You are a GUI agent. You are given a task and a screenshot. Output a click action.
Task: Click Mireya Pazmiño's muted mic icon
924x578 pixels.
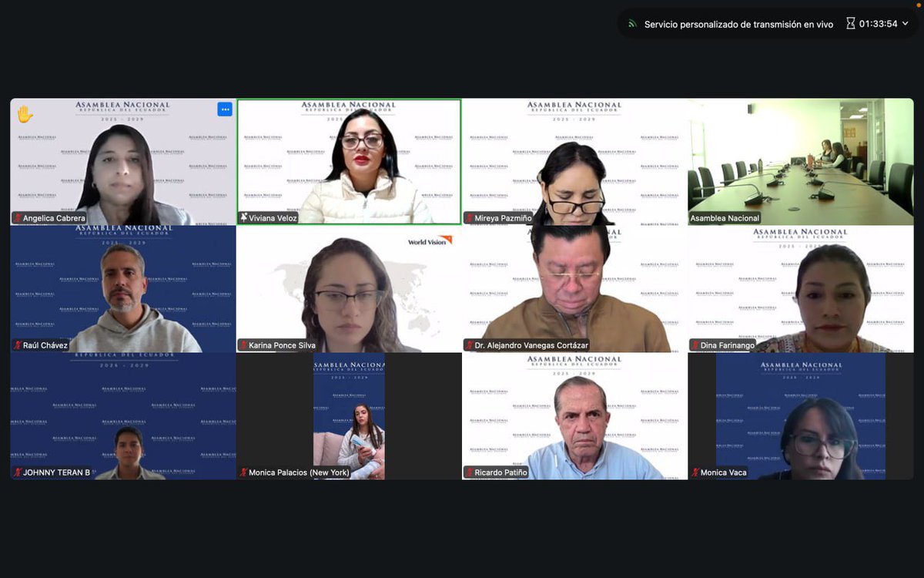tap(469, 218)
